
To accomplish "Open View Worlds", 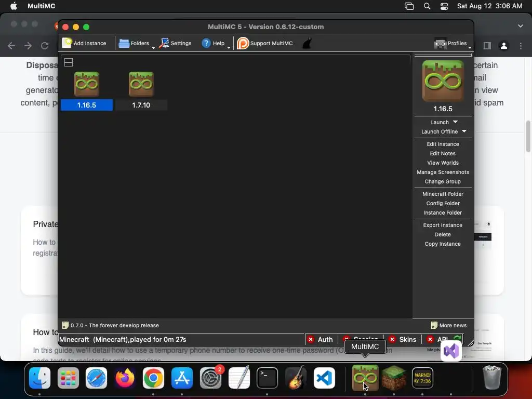I will [x=443, y=163].
